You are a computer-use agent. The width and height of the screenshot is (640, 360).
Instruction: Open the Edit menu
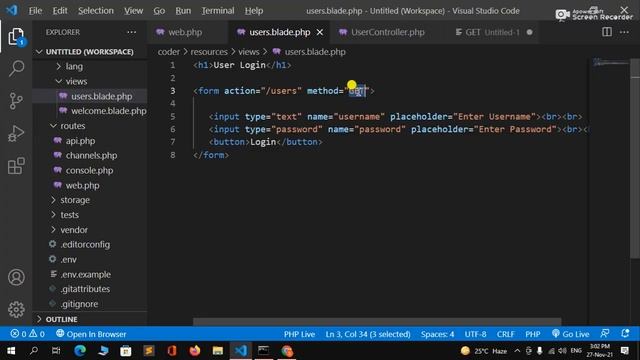point(60,11)
